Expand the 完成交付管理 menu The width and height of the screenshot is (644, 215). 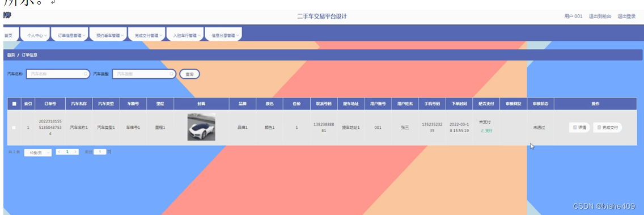point(147,35)
